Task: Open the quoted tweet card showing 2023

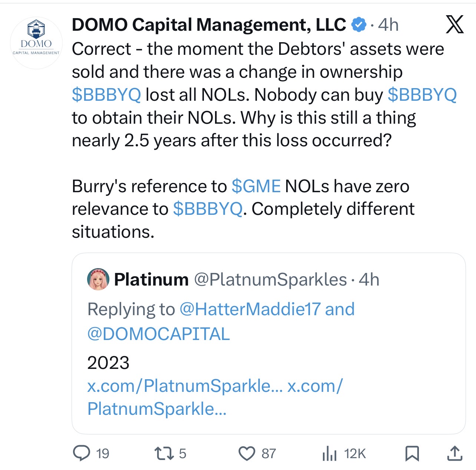Action: [x=268, y=343]
